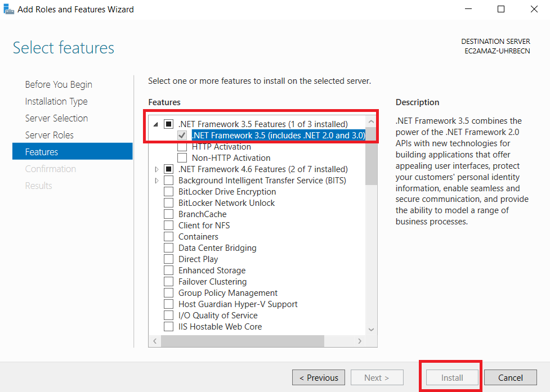This screenshot has width=550, height=392.
Task: Switch to the Server Roles step
Action: pos(49,135)
